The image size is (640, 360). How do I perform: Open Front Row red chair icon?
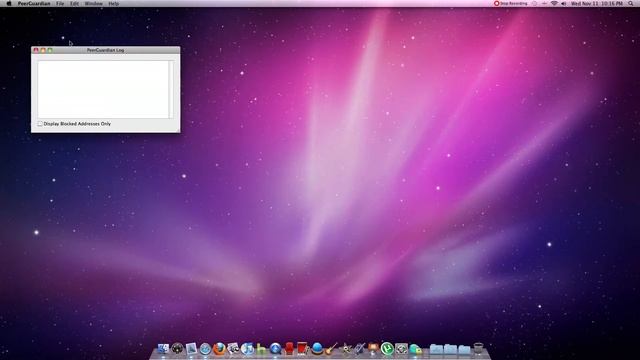289,349
